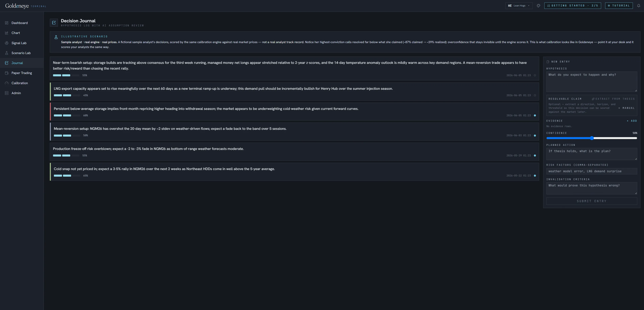Click the Hypothesis text area
Image resolution: width=644 pixels, height=310 pixels.
(x=591, y=82)
